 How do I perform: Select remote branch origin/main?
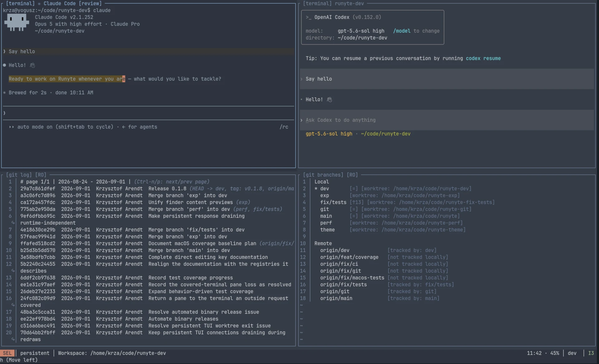tap(336, 298)
